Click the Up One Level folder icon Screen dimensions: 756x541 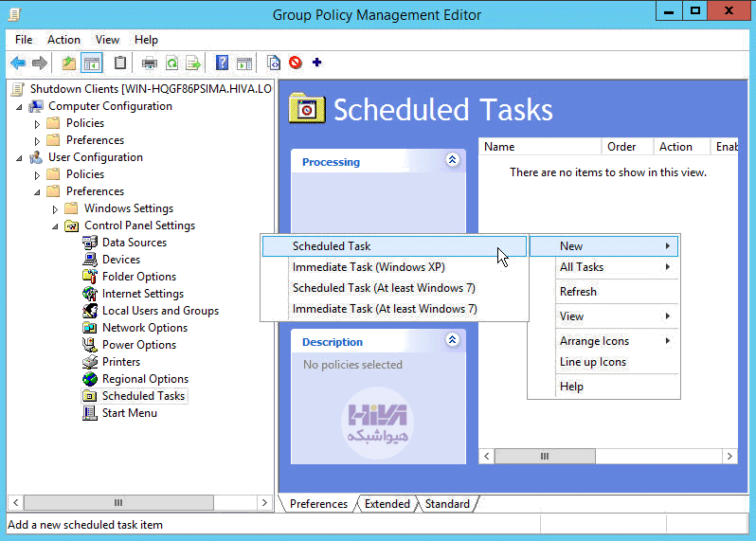[69, 63]
